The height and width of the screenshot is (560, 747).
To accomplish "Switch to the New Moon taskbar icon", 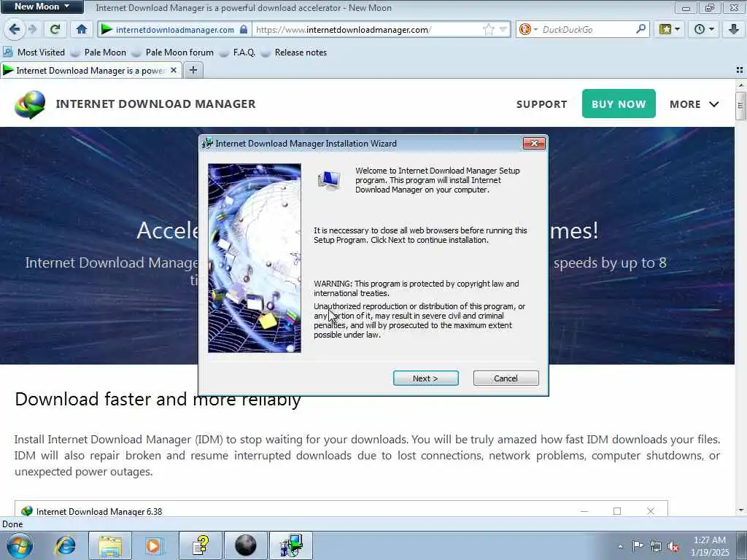I will (245, 545).
